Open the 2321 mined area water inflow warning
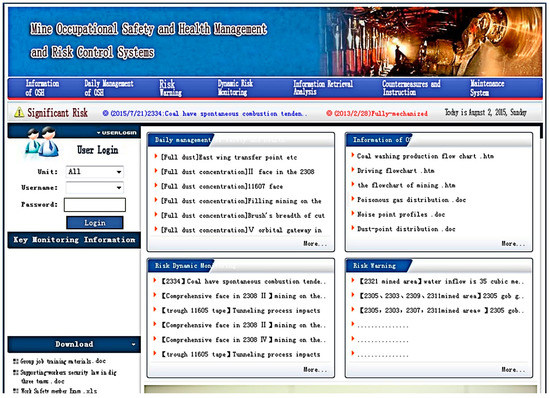 point(441,281)
